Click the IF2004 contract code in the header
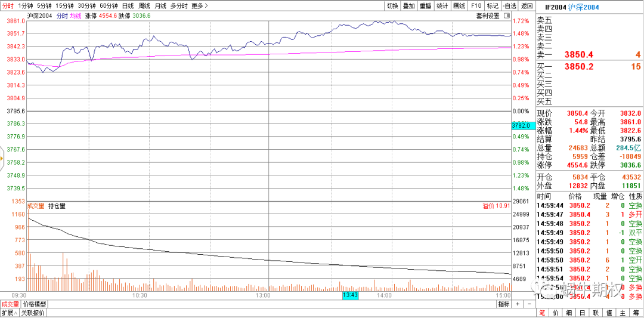644x318 pixels. 556,7
